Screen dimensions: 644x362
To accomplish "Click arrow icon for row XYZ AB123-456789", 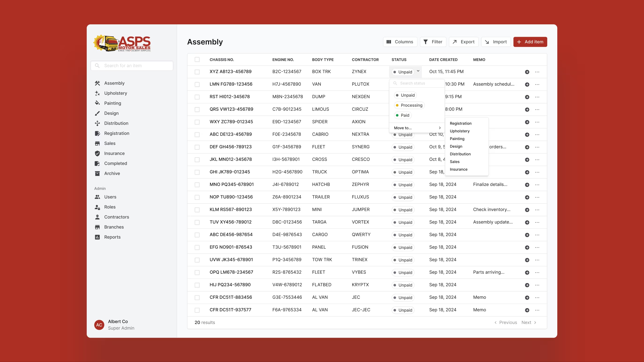I will coord(527,72).
